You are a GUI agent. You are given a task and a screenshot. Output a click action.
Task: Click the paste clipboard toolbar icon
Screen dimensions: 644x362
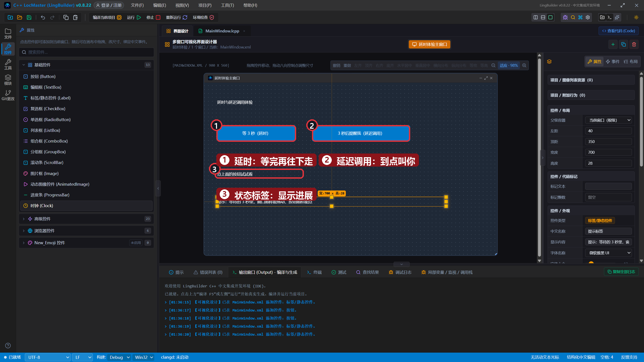pyautogui.click(x=75, y=17)
